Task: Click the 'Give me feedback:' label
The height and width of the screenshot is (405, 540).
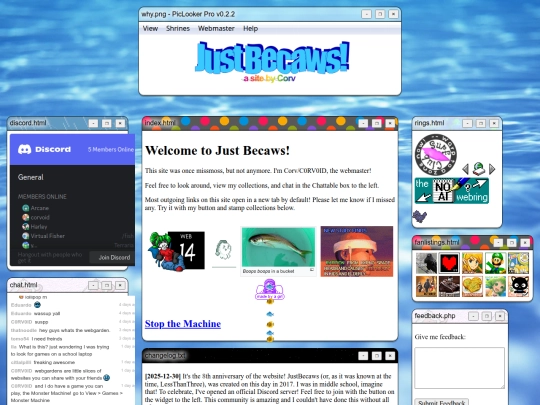Action: [440, 337]
